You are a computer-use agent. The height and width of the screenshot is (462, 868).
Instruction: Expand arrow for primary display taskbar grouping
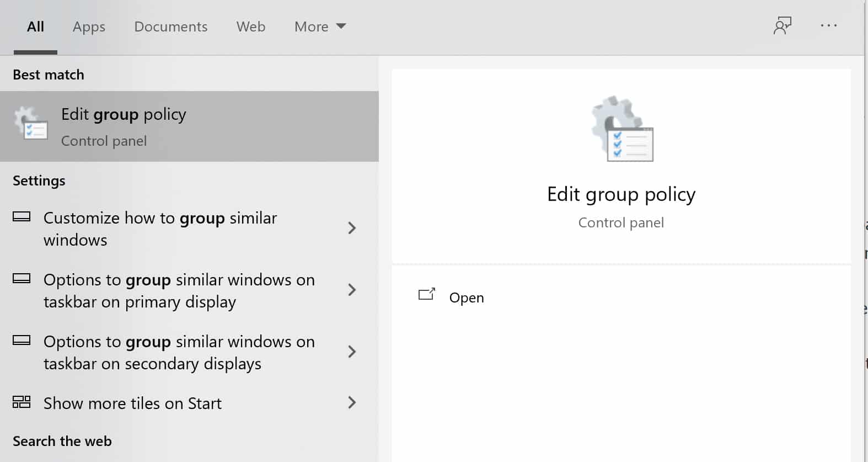[x=352, y=290]
